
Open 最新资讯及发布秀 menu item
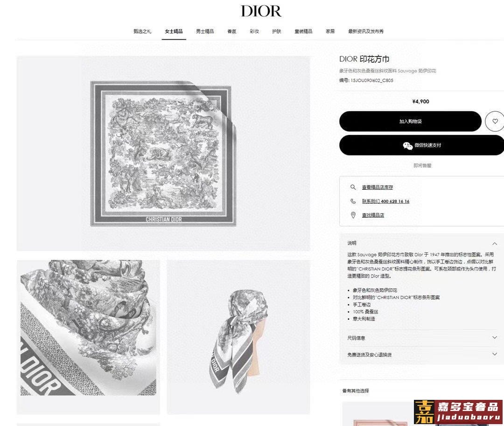[366, 32]
